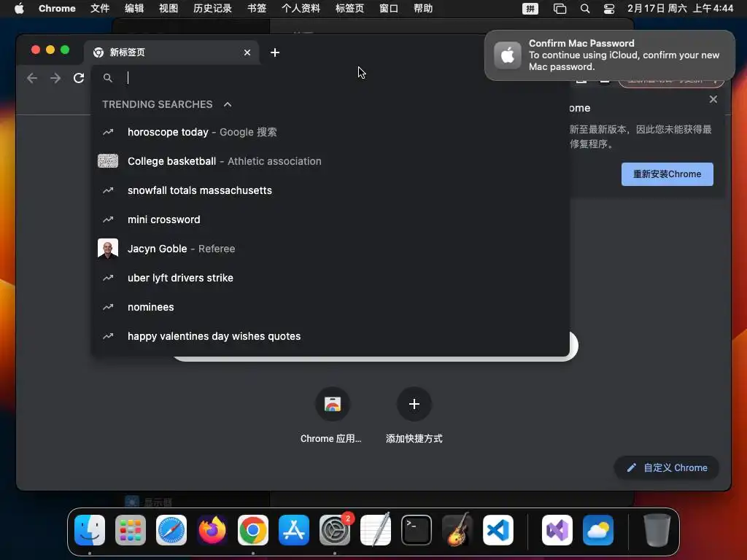This screenshot has height=560, width=747.
Task: Open Google Chrome from the Dock
Action: [253, 530]
